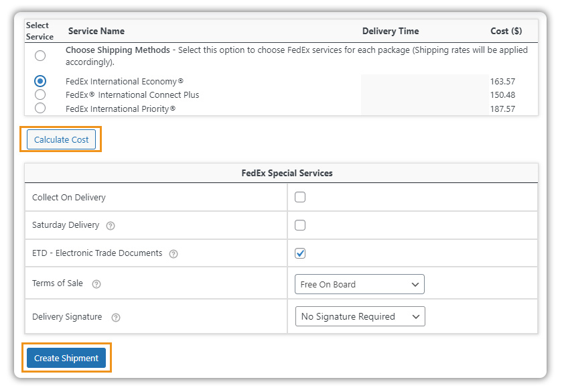This screenshot has width=562, height=392.
Task: Click the FedEx Special Services table heading
Action: [287, 174]
